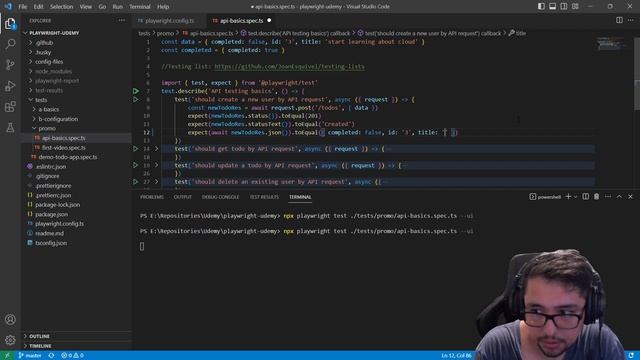Switch to PROBLEMS panel tab
This screenshot has width=640, height=360.
pyautogui.click(x=152, y=197)
